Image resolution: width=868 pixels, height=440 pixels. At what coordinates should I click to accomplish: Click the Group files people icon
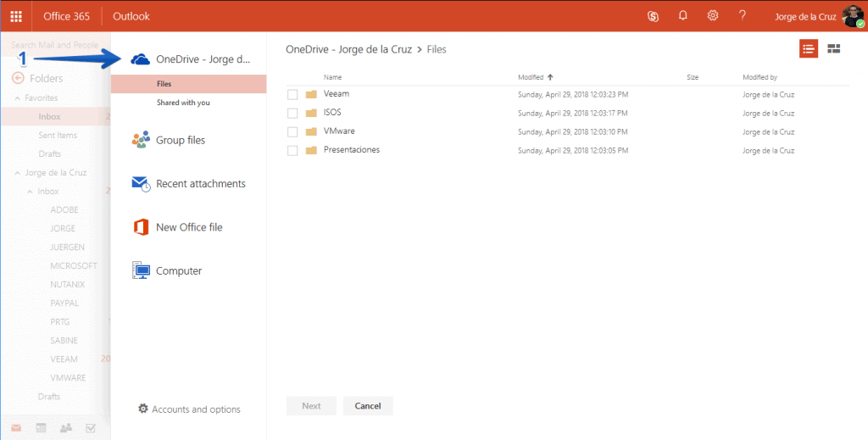141,140
